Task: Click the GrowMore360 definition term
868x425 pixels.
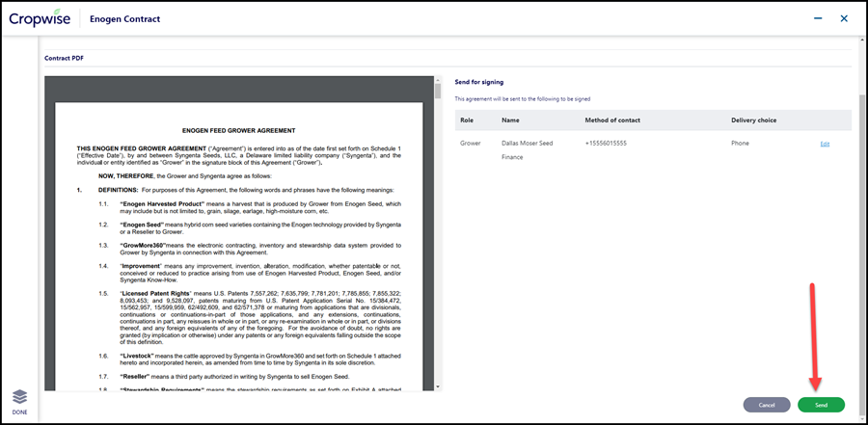Action: (x=143, y=245)
